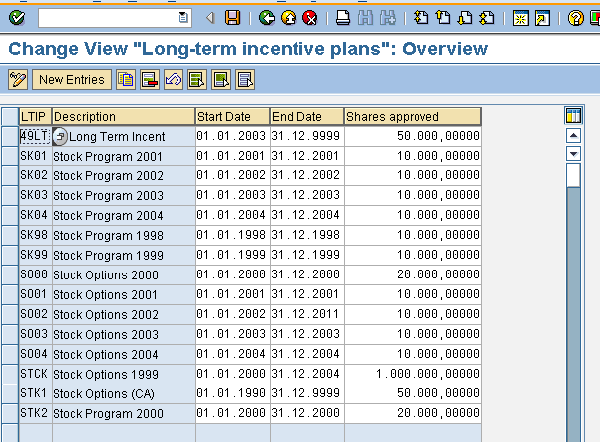Screen dimensions: 600x442
Task: Click the 49LT LTIP cell
Action: 35,136
